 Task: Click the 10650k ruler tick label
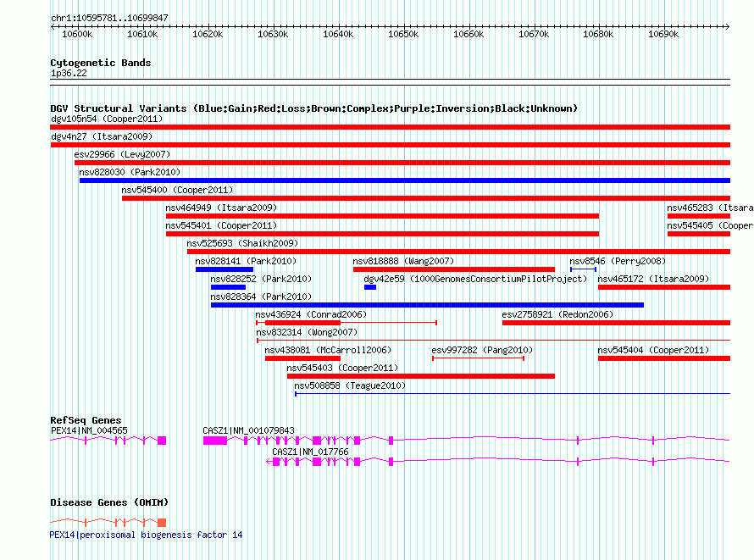coord(403,34)
